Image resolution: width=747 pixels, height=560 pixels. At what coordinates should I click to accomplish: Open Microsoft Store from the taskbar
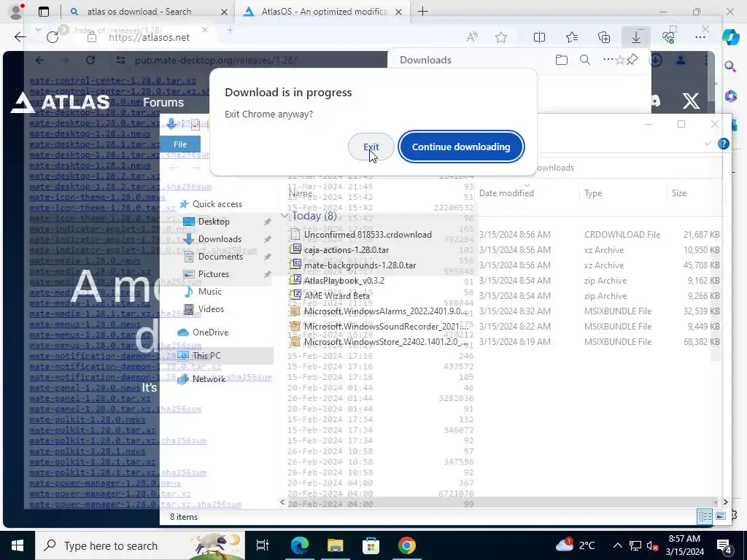(371, 545)
